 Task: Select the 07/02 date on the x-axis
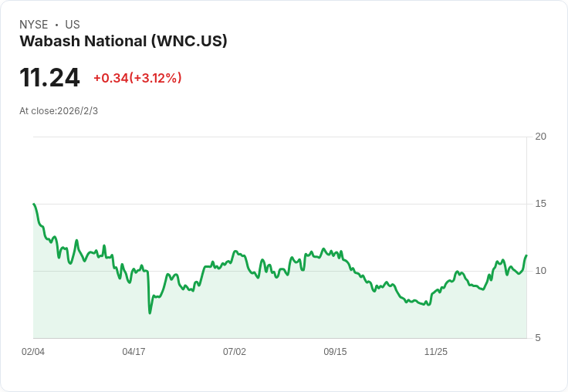coord(235,352)
